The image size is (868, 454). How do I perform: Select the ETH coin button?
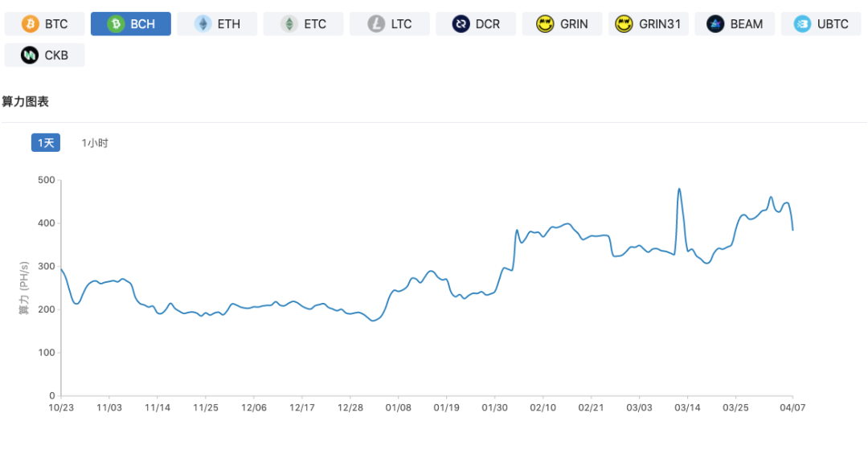pos(217,24)
